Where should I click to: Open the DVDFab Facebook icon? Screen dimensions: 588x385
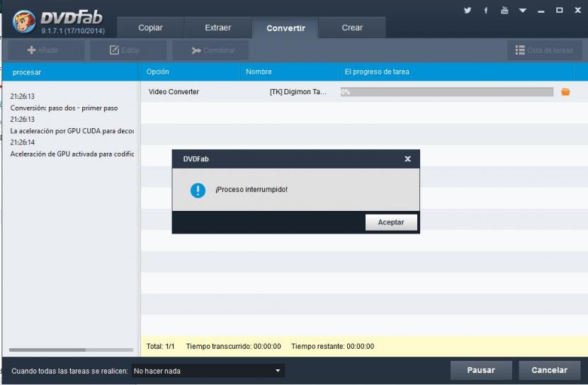[486, 11]
